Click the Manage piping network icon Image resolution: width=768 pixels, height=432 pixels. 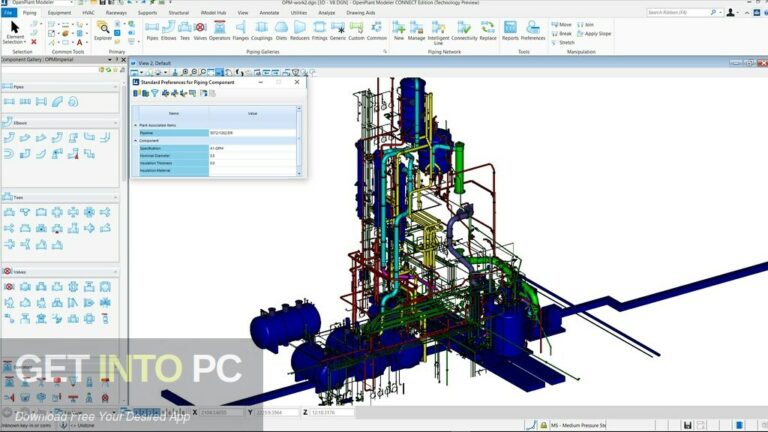tap(416, 30)
